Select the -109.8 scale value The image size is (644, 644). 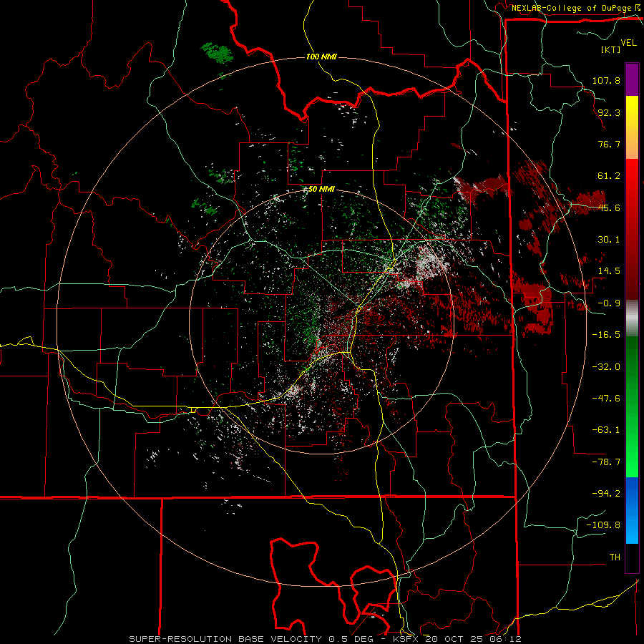click(603, 525)
